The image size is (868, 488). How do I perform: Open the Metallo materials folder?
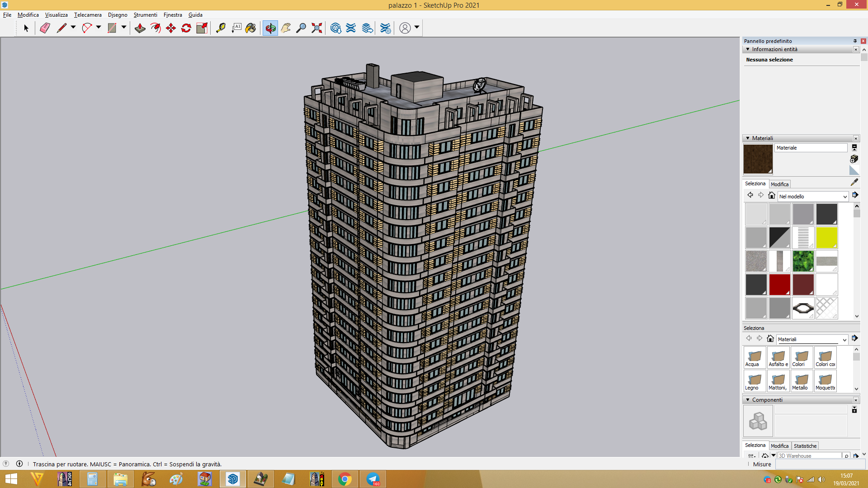(802, 381)
